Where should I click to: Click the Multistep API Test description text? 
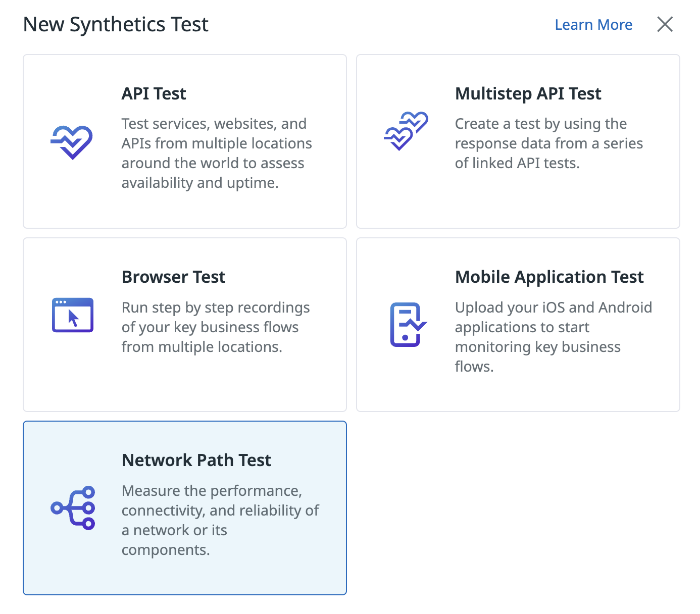click(x=548, y=143)
